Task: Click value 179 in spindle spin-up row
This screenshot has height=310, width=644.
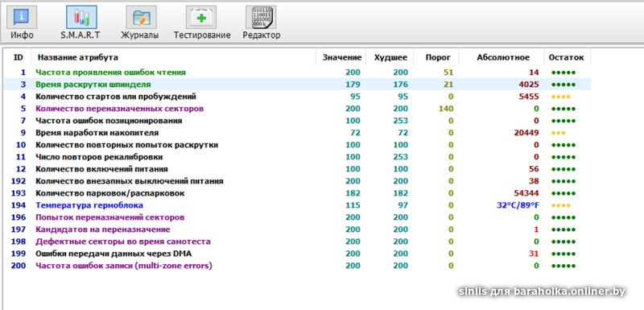Action: click(353, 85)
